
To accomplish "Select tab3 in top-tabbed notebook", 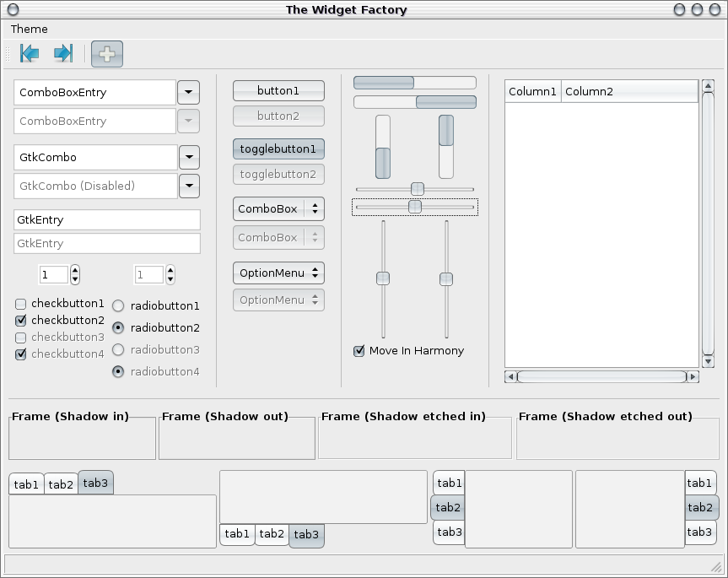I will tap(95, 483).
